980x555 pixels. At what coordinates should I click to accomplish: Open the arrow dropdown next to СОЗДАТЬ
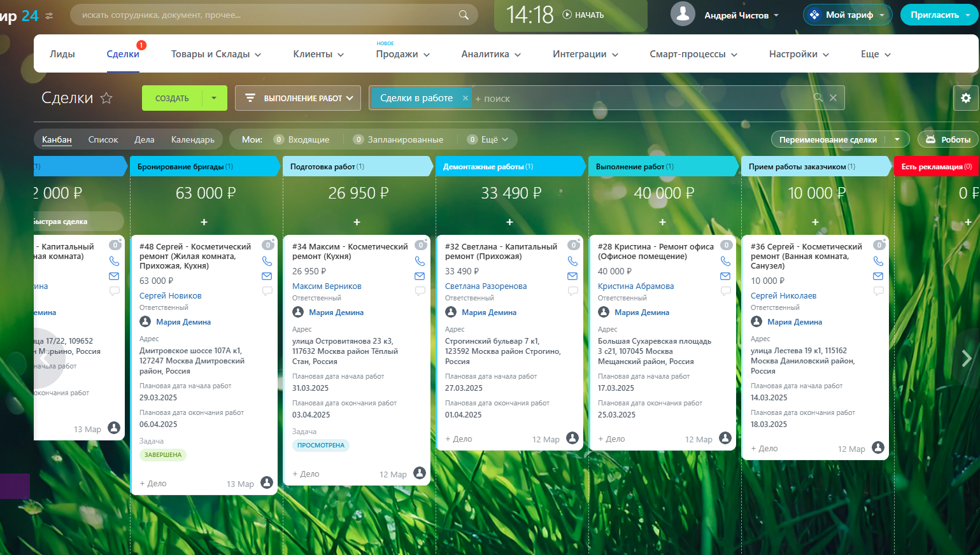pos(214,98)
